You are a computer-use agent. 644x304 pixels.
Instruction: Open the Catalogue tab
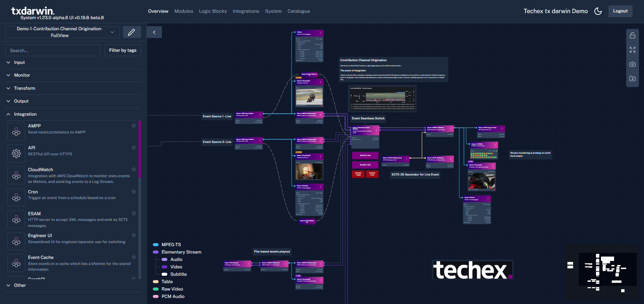pos(299,11)
